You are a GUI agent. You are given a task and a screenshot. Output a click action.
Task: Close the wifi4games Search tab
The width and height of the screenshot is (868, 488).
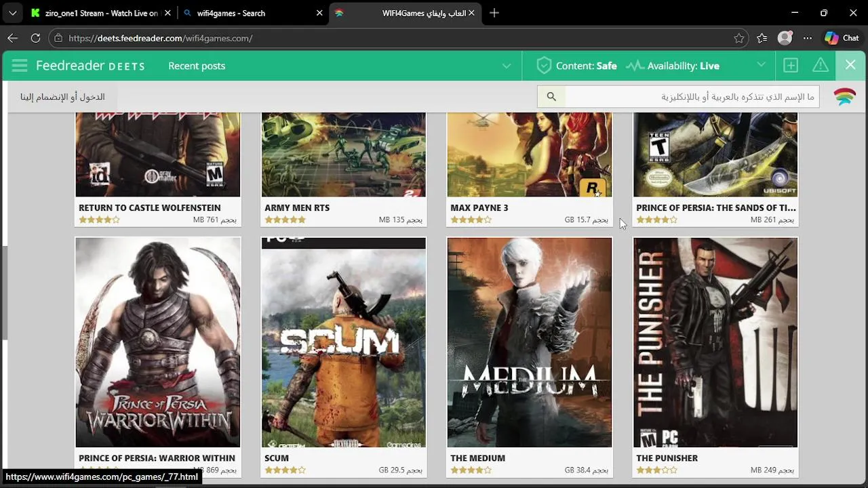319,13
